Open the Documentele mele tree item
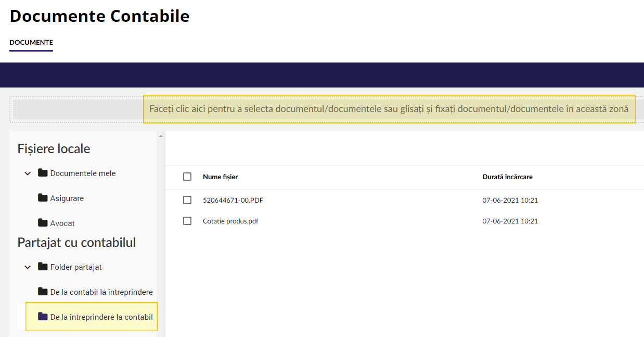 (83, 173)
